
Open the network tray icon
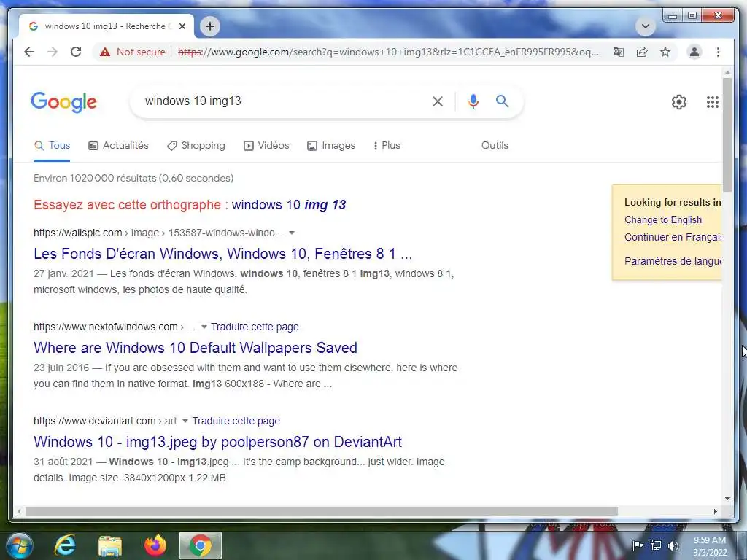click(x=656, y=545)
